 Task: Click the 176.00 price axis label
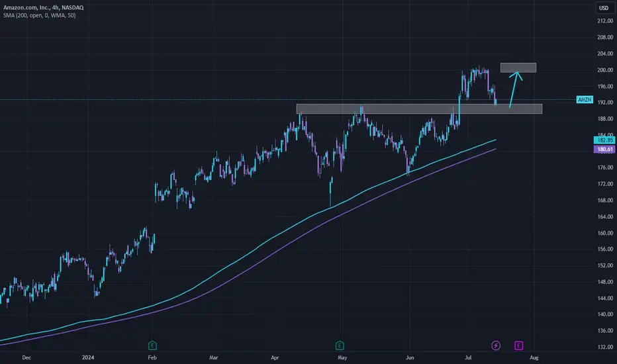605,167
